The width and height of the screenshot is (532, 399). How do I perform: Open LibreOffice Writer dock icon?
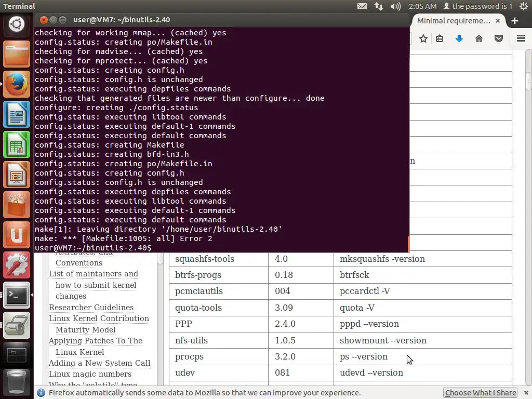[16, 114]
